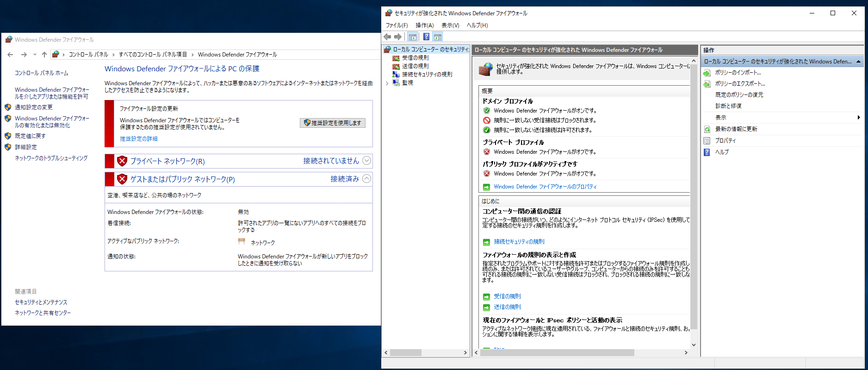Select 受信の規則 in the console tree
868x370 pixels.
click(x=415, y=58)
